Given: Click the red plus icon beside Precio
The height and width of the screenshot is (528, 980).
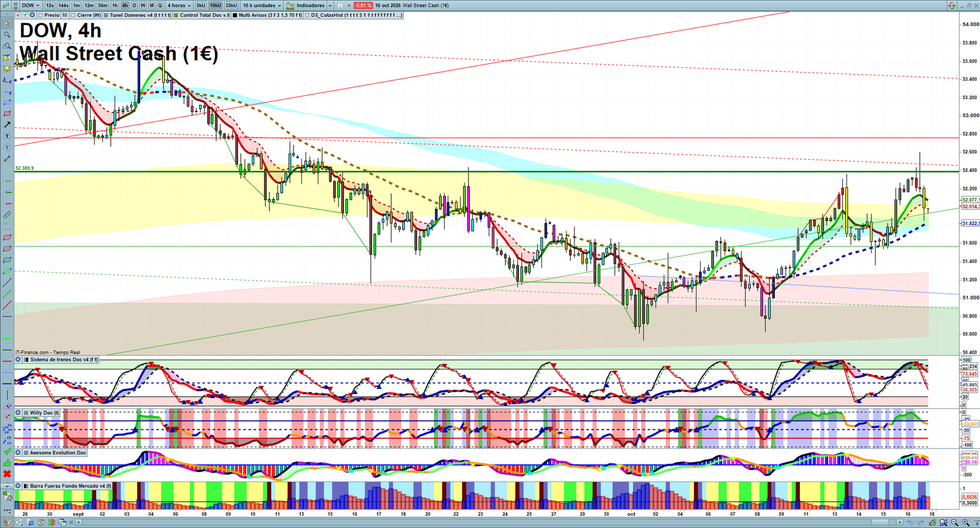Looking at the screenshot, I should coord(18,15).
